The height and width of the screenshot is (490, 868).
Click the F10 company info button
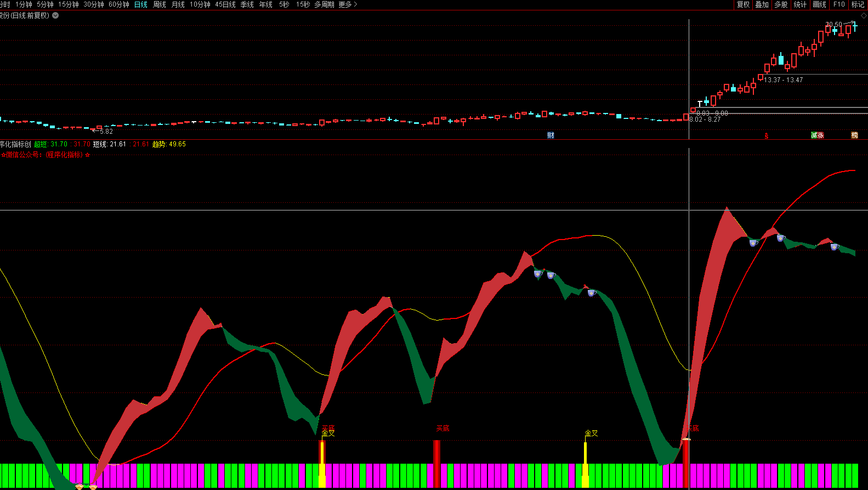point(839,4)
